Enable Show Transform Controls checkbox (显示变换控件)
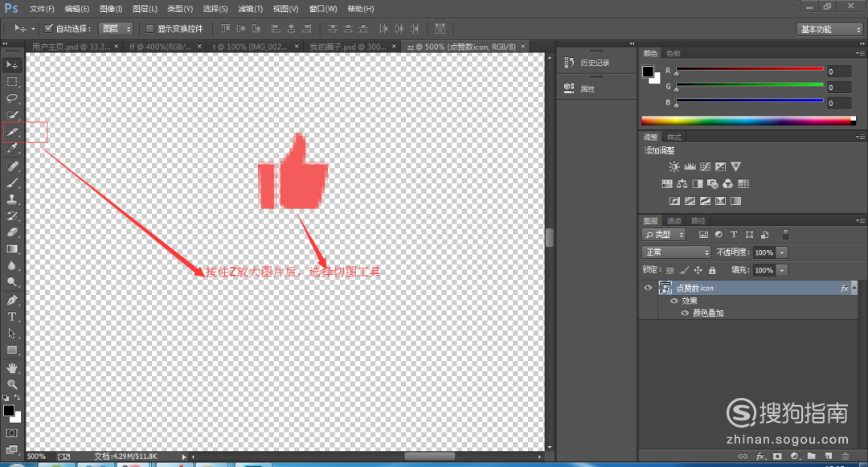The height and width of the screenshot is (467, 868). [149, 28]
